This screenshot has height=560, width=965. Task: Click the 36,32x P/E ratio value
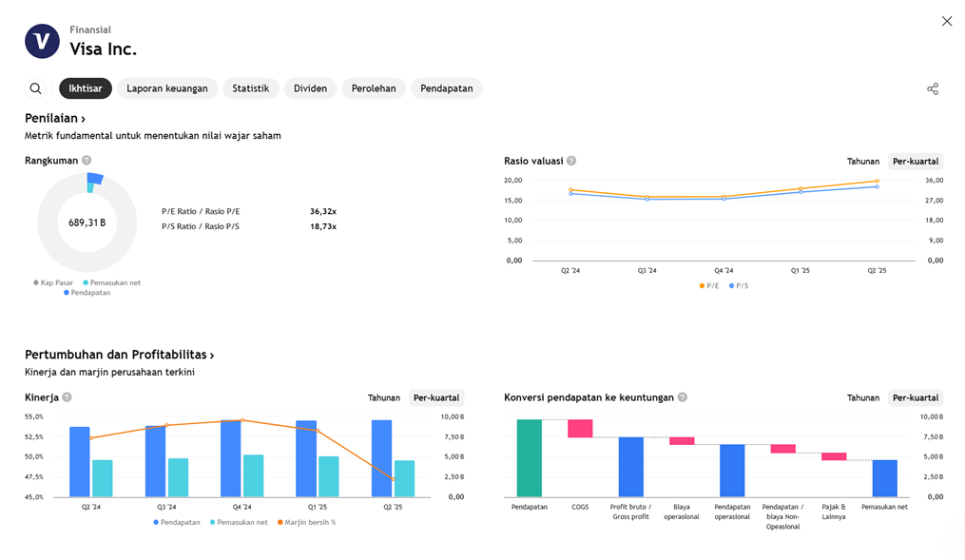pyautogui.click(x=323, y=212)
